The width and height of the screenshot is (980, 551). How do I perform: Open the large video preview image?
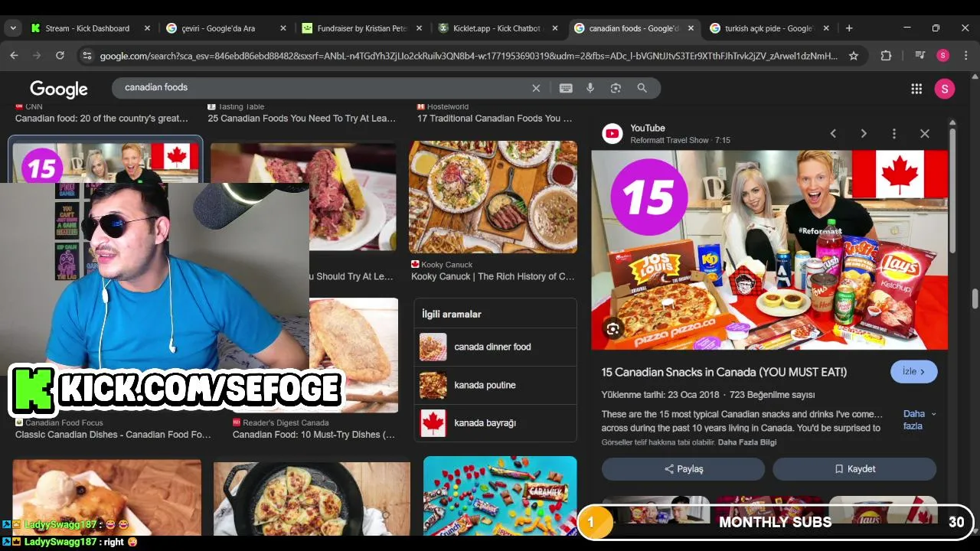click(769, 249)
